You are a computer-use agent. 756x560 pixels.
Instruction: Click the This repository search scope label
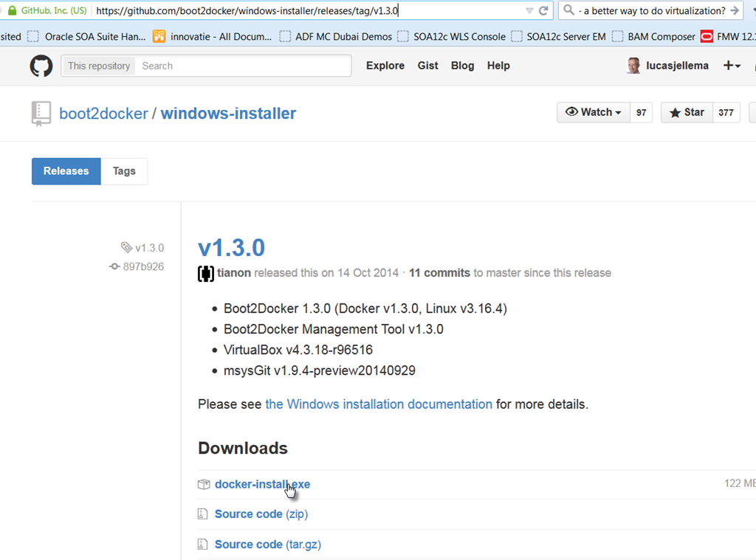click(99, 66)
